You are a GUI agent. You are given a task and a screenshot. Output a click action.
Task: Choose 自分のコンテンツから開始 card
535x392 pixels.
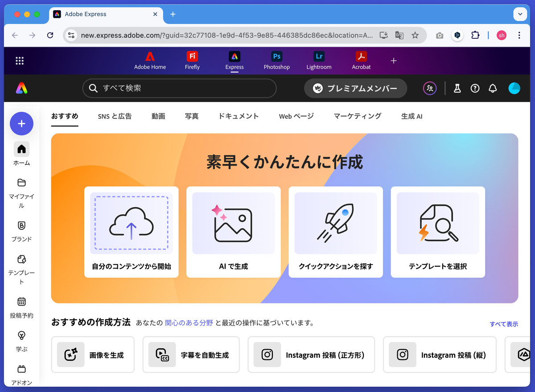[x=132, y=232]
